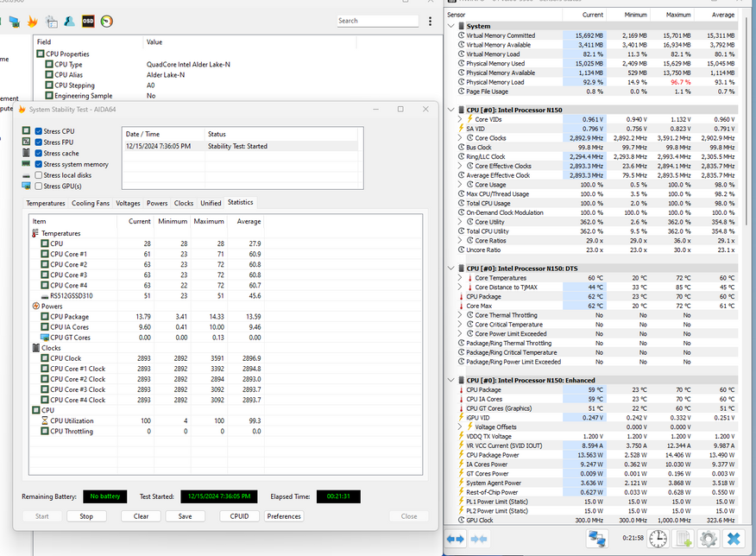Click HWiNFO logging sheet with plus icon
Image resolution: width=756 pixels, height=556 pixels.
pos(684,538)
